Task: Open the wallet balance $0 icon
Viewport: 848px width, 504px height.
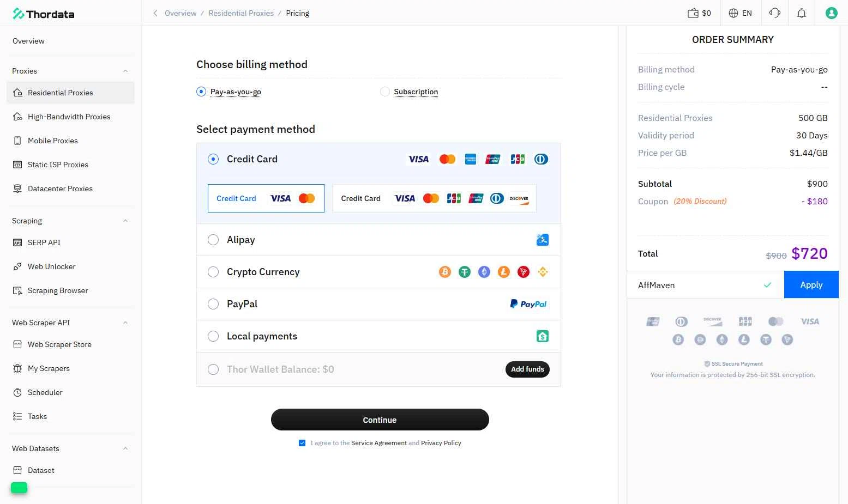Action: pyautogui.click(x=699, y=13)
